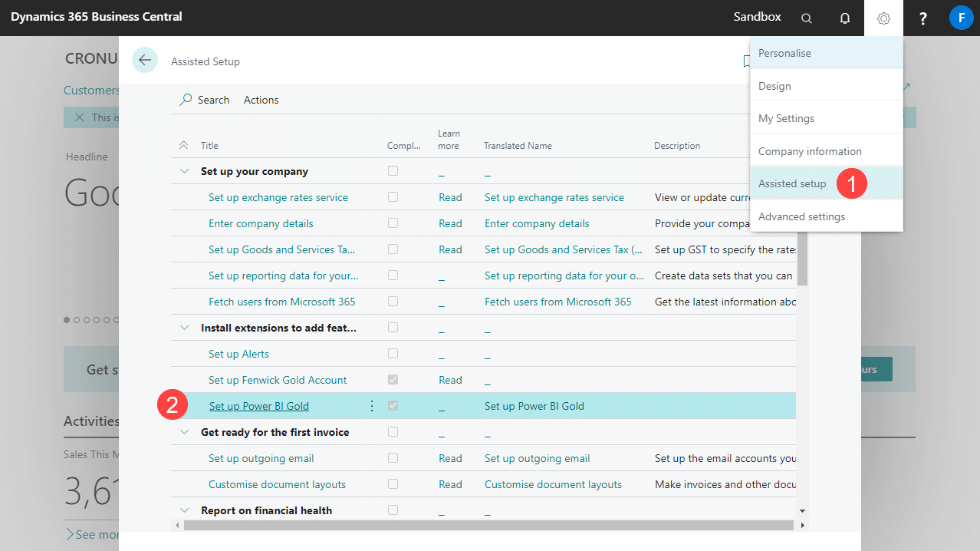Toggle Completed checkbox for Set up Alerts
980x551 pixels.
pos(393,354)
